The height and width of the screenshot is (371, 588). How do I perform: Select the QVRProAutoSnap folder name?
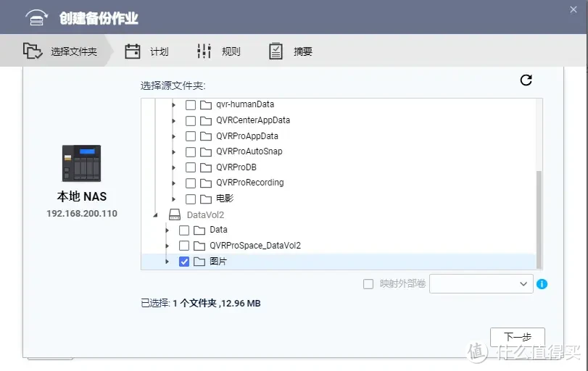(249, 151)
